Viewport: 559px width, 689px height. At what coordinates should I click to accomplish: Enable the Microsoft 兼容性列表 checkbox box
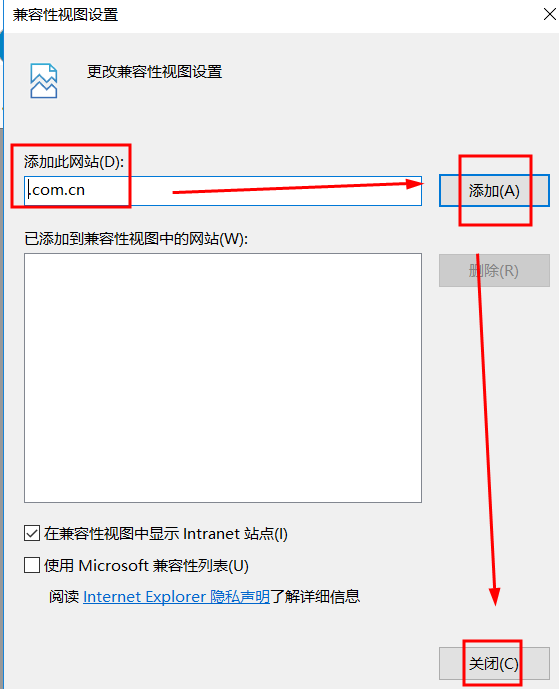pyautogui.click(x=32, y=565)
